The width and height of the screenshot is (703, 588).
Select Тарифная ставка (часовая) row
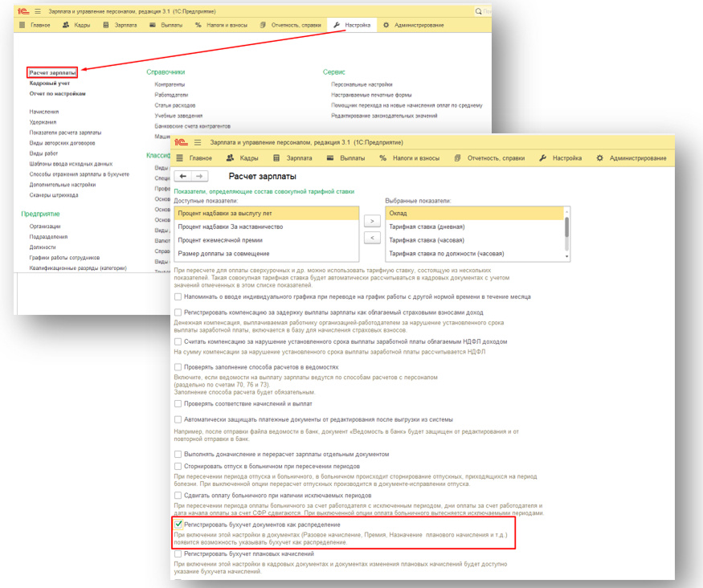tap(475, 240)
